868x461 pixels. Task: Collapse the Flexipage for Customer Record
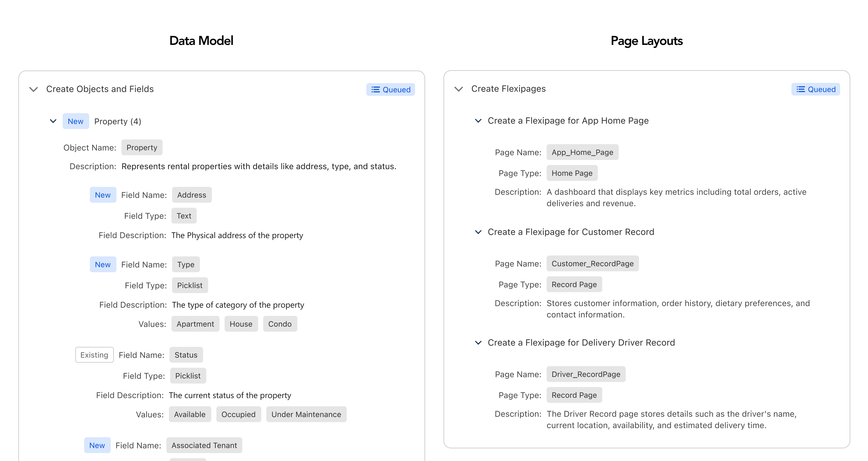point(478,232)
